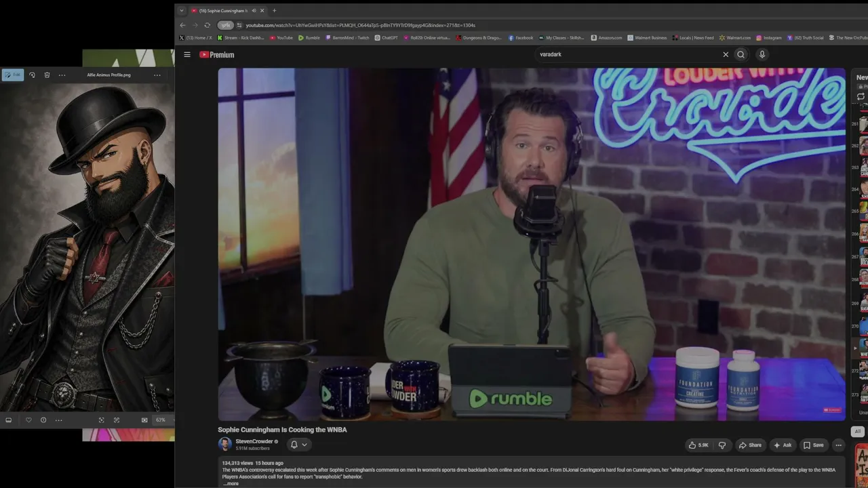
Task: Open the Instagram bookmark
Action: (x=769, y=38)
